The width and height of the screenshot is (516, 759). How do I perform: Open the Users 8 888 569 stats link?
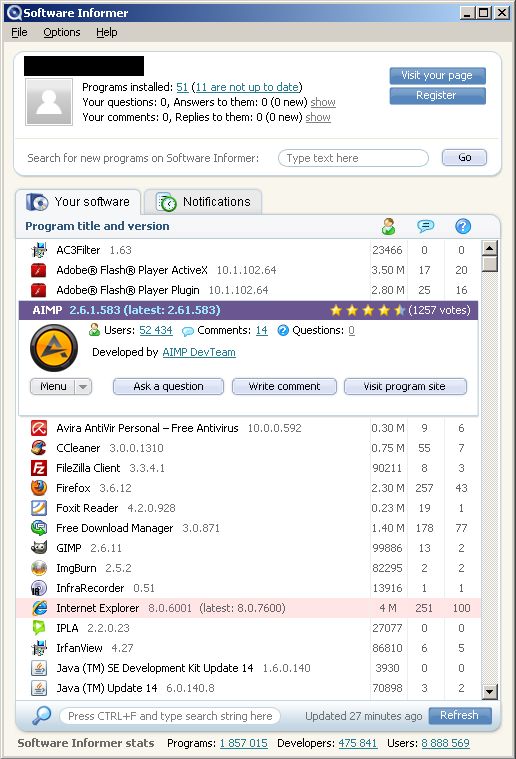tap(445, 743)
